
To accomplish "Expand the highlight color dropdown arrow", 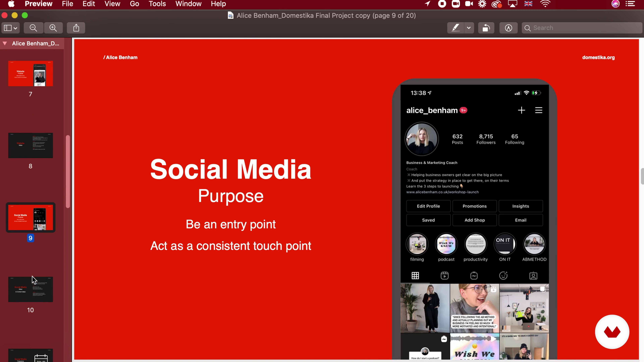I will tap(469, 28).
